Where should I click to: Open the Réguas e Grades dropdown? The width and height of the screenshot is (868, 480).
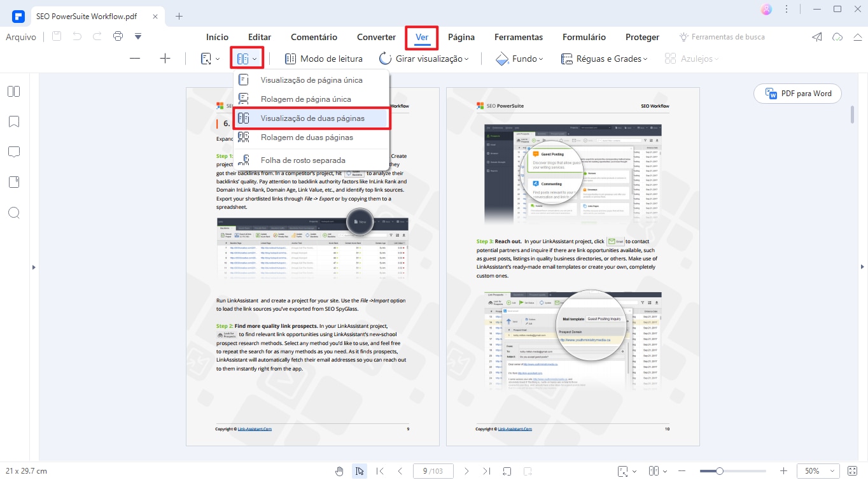[605, 59]
